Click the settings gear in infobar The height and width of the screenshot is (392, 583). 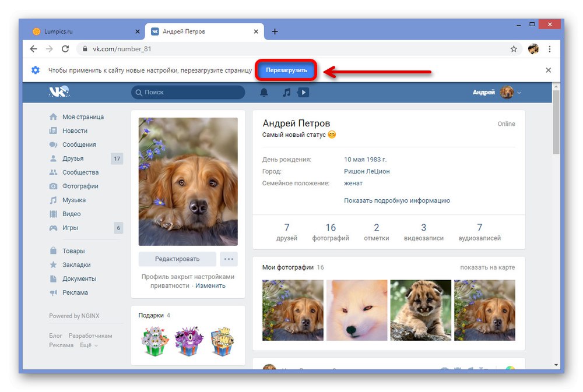36,70
